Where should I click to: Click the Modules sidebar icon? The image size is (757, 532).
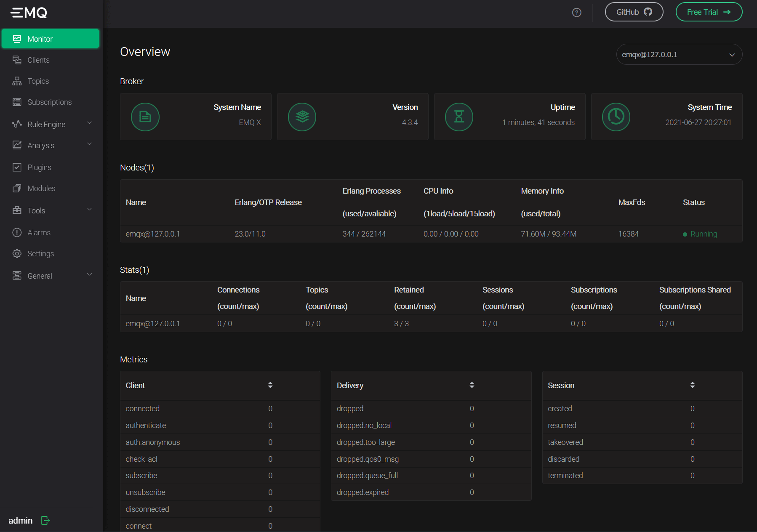(17, 188)
